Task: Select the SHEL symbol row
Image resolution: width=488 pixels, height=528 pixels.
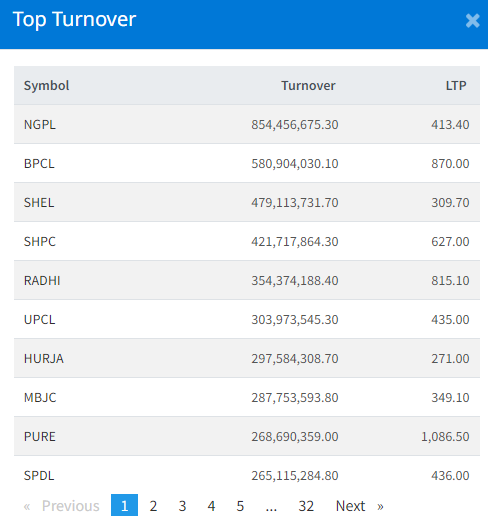Action: 247,202
